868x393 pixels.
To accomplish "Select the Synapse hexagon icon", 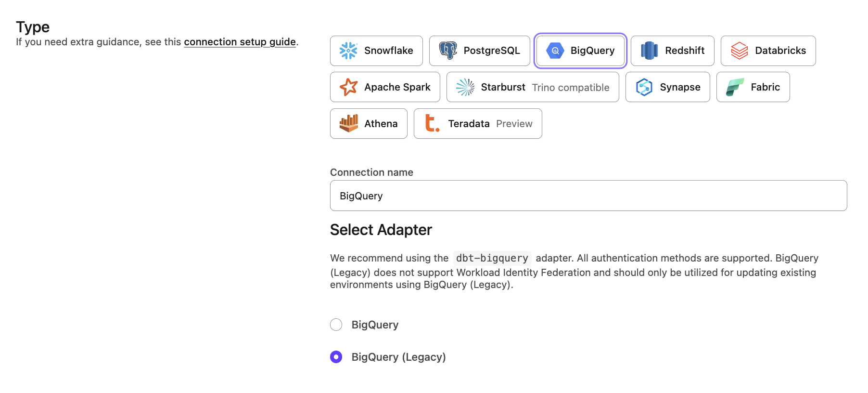I will point(643,87).
